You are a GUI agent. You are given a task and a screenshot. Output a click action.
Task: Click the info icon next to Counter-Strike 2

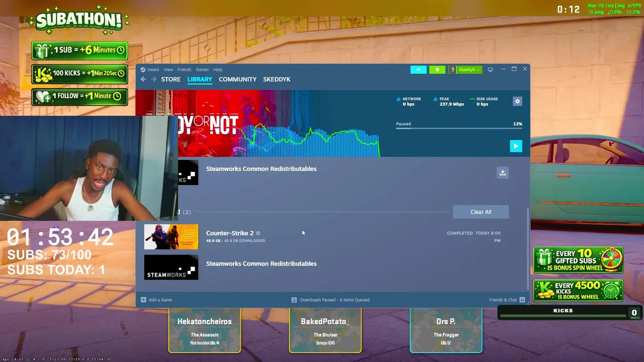pyautogui.click(x=258, y=233)
